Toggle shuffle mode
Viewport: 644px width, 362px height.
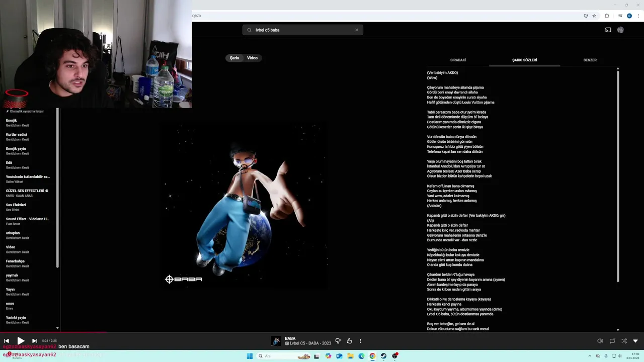(624, 341)
